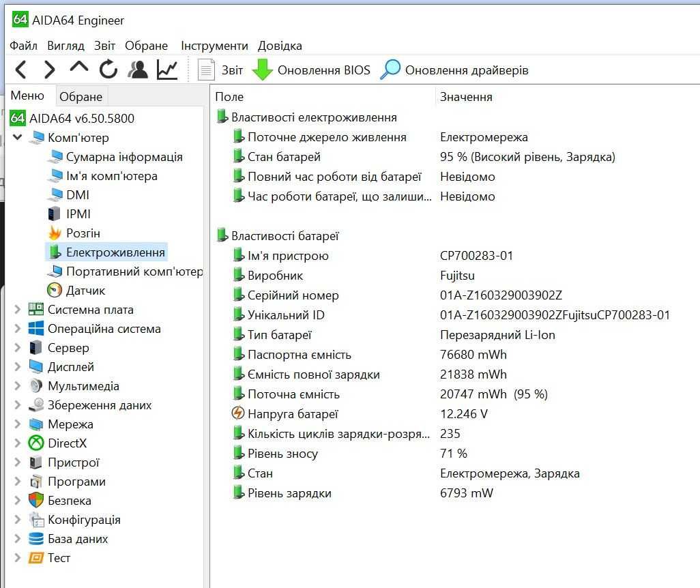Switch to the Меню tab

[x=27, y=95]
